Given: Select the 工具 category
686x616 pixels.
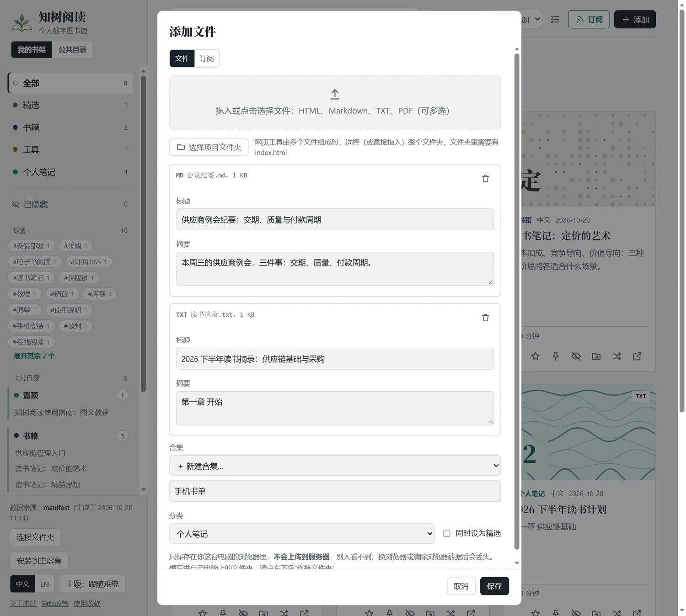Looking at the screenshot, I should [x=70, y=149].
